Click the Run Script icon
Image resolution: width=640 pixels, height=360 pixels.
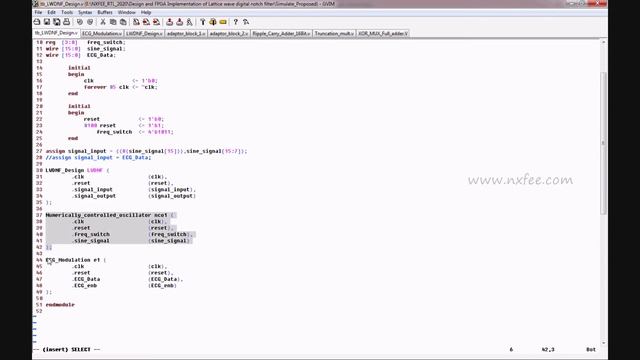(x=189, y=22)
